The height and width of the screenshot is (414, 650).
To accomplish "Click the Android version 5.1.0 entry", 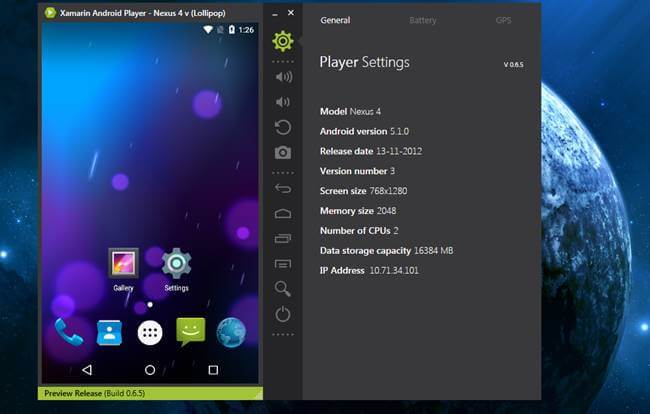I will click(x=364, y=131).
